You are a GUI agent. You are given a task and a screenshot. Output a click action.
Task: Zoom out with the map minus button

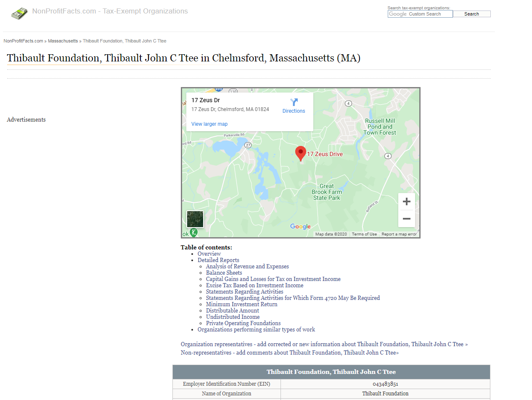(407, 219)
